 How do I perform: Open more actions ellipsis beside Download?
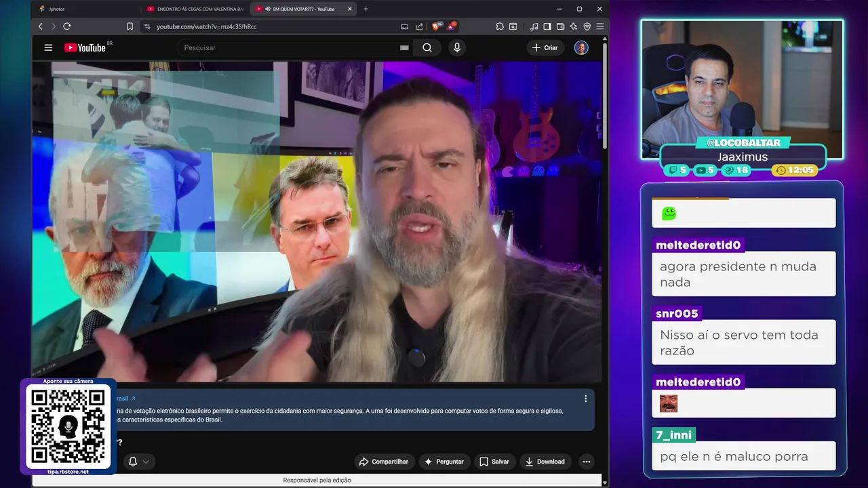[x=587, y=462]
